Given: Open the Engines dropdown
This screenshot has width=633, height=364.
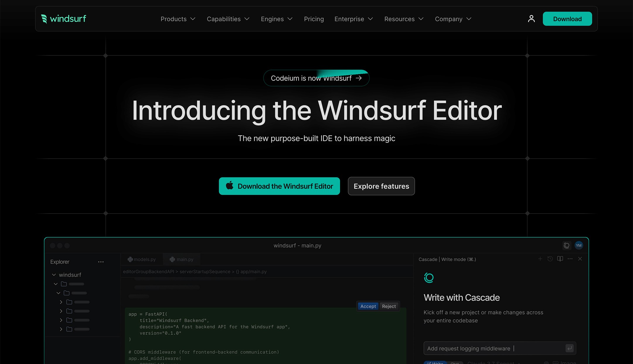Looking at the screenshot, I should pos(277,19).
